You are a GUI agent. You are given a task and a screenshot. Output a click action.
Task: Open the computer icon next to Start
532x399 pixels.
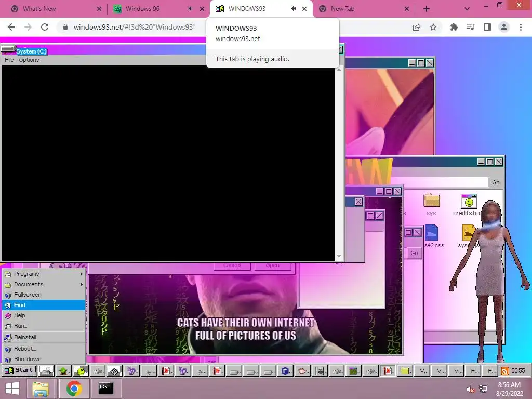(x=46, y=371)
